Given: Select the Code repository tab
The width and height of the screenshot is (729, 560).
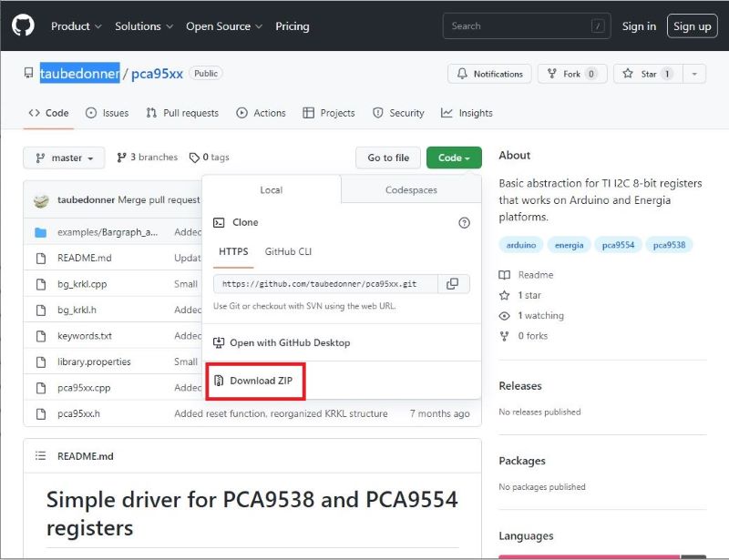Looking at the screenshot, I should coord(48,113).
